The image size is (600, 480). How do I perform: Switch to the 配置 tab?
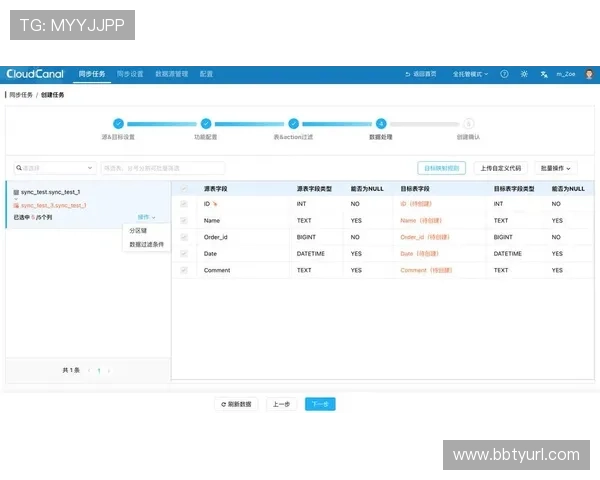(x=206, y=74)
